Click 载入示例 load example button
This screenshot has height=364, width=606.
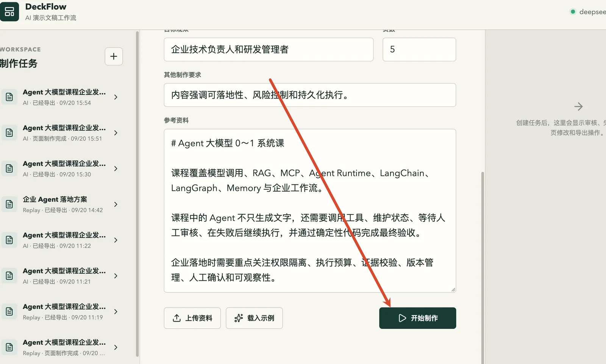click(x=254, y=318)
